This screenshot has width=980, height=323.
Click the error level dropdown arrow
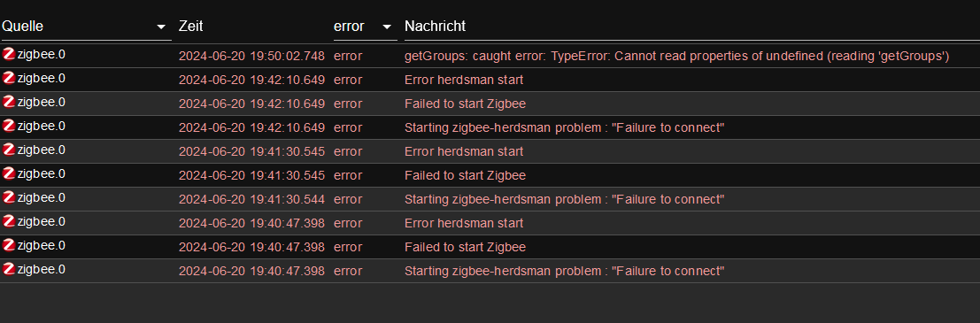387,27
